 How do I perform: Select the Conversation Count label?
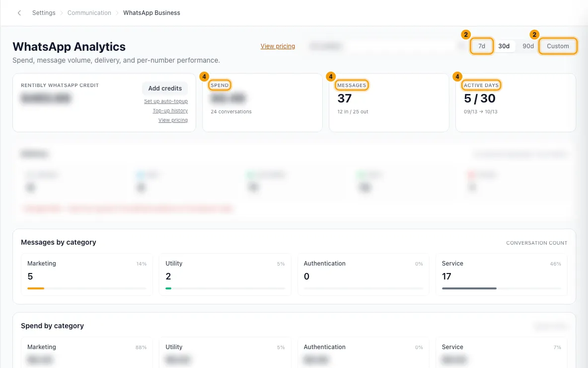coord(537,243)
